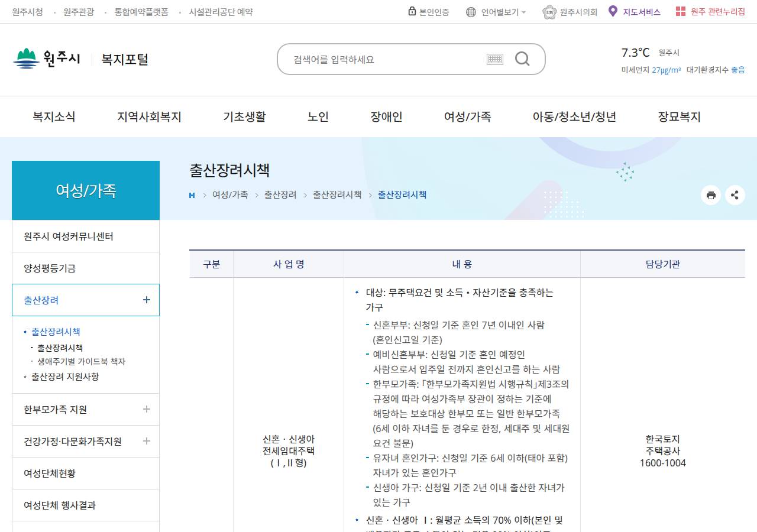Open 여성단체 행사결과 in sidebar
Screen dimensions: 757x532
[86, 505]
